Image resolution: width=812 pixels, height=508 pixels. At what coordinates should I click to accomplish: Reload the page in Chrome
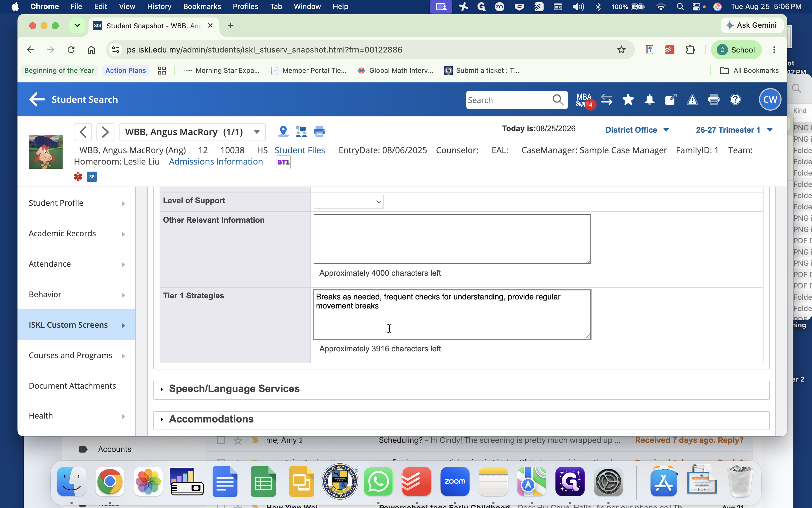[x=71, y=50]
